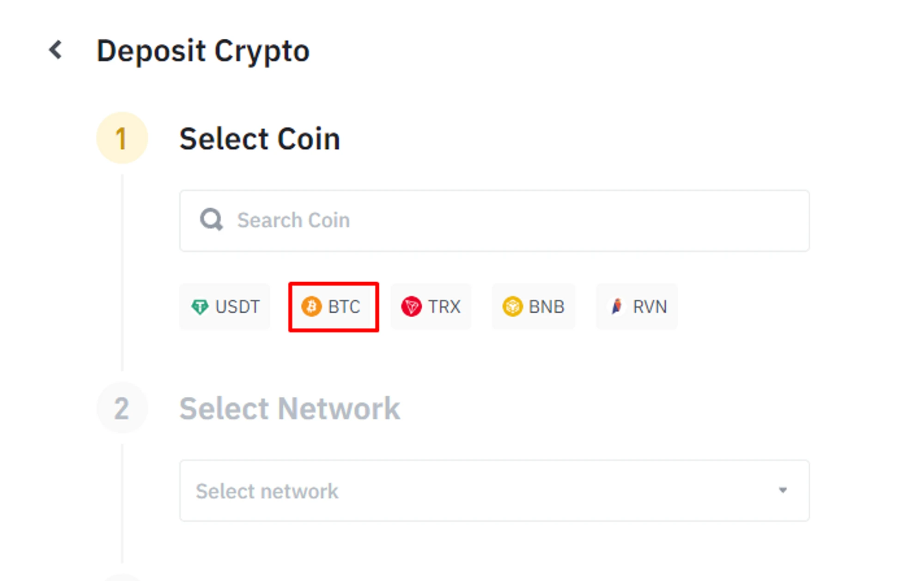Click the yellow BNB logo icon

pos(512,307)
